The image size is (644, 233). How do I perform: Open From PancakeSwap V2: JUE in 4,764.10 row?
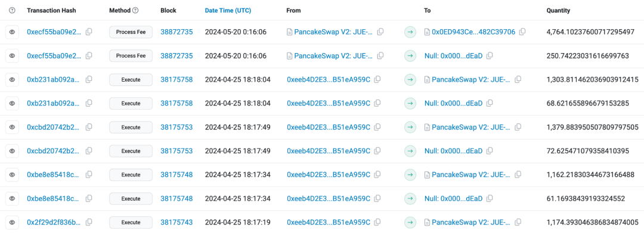333,32
